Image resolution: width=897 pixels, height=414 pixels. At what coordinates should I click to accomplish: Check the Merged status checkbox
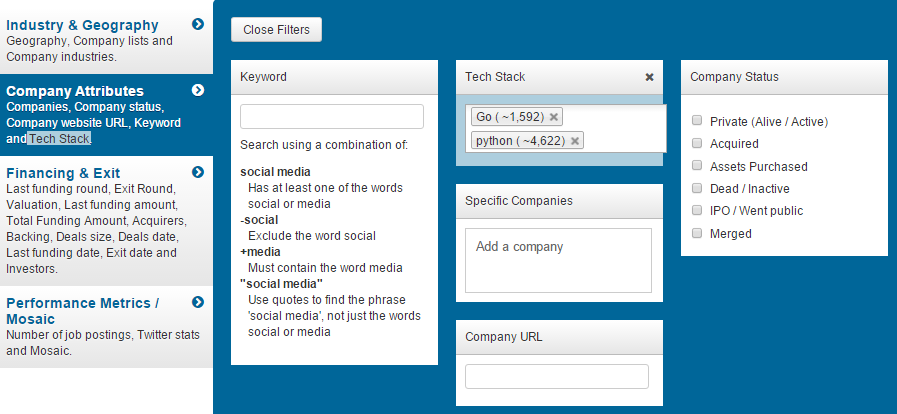697,233
